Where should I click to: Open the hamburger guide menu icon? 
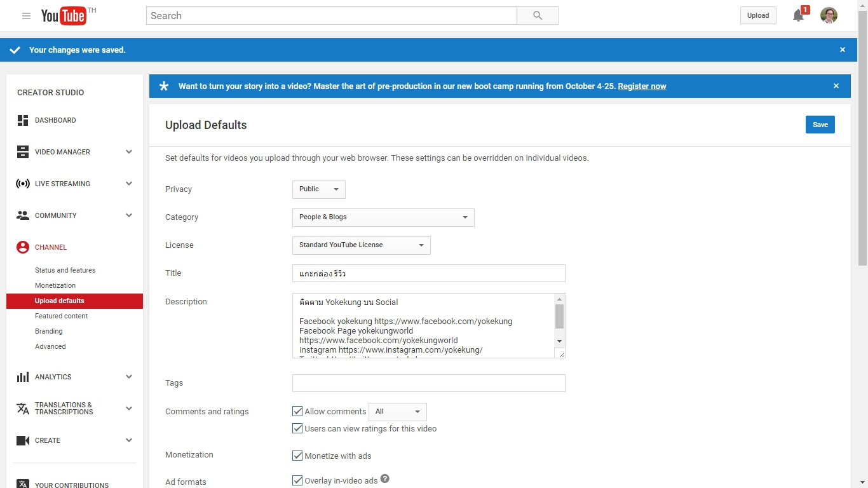[x=26, y=16]
